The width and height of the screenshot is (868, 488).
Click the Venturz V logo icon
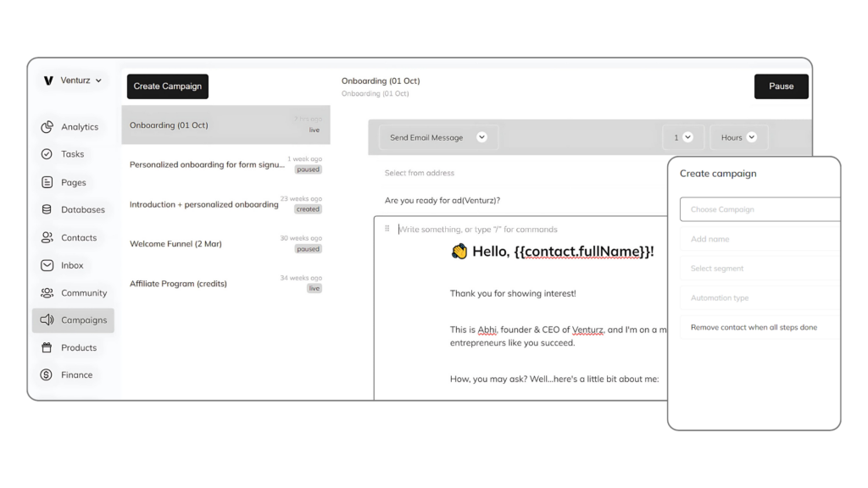(48, 80)
